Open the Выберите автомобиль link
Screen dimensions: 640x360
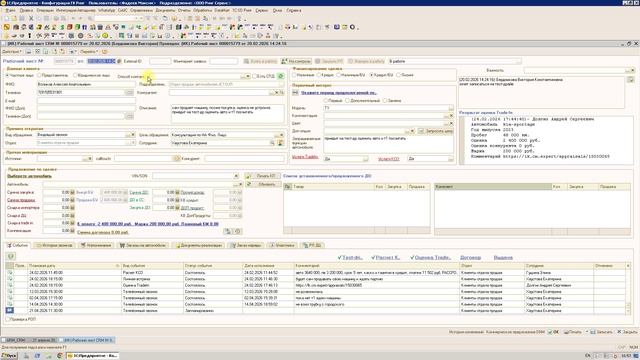(29, 176)
